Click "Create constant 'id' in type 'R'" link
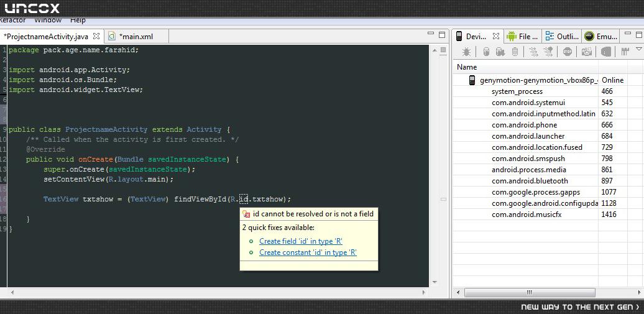 308,252
